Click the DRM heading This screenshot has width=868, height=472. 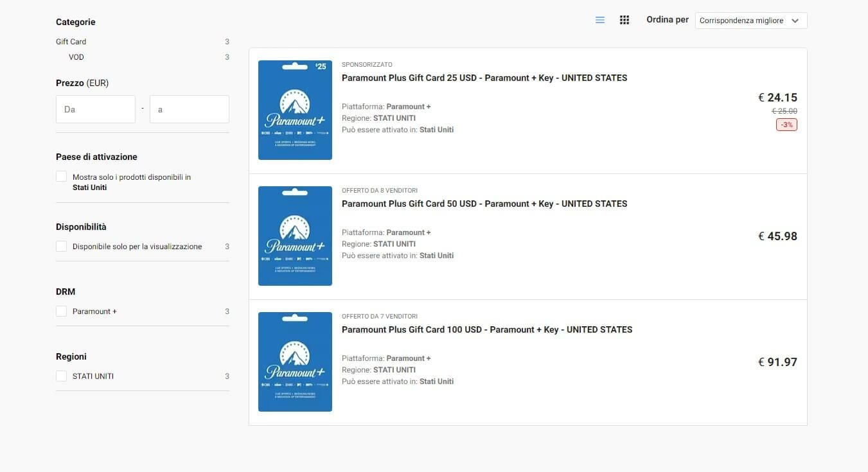coord(66,292)
